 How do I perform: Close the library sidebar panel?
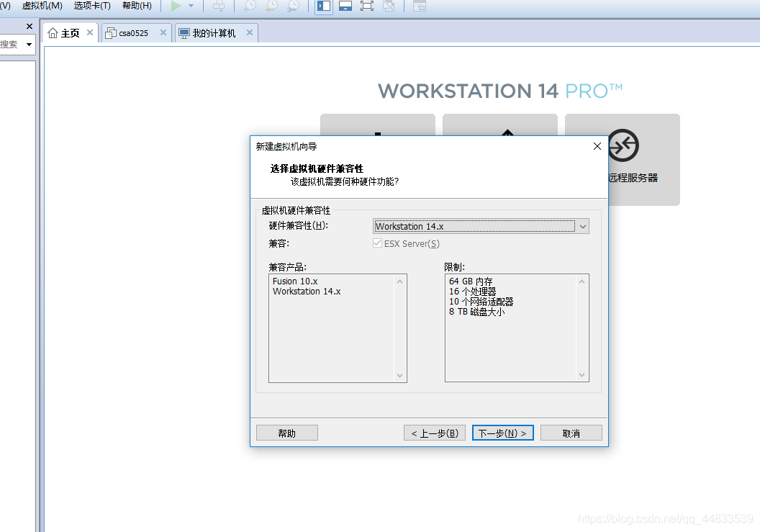(30, 26)
